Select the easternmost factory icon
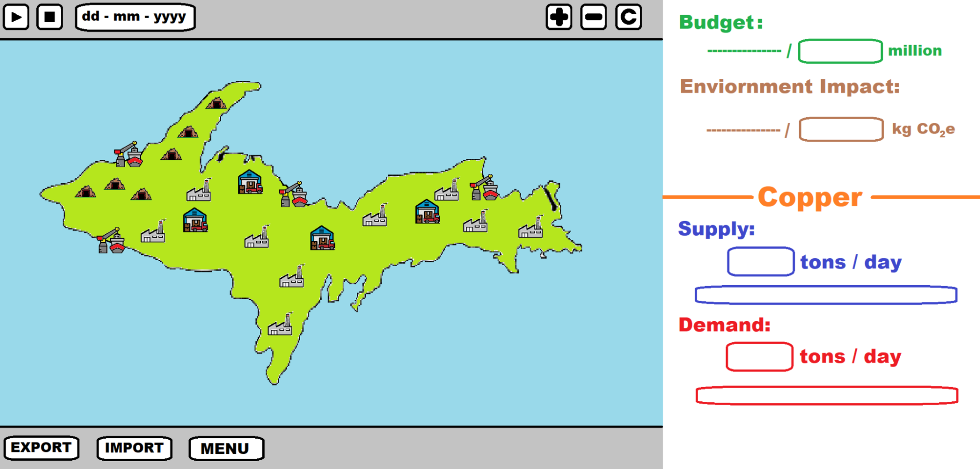Viewport: 980px width, 469px height. pos(531,227)
